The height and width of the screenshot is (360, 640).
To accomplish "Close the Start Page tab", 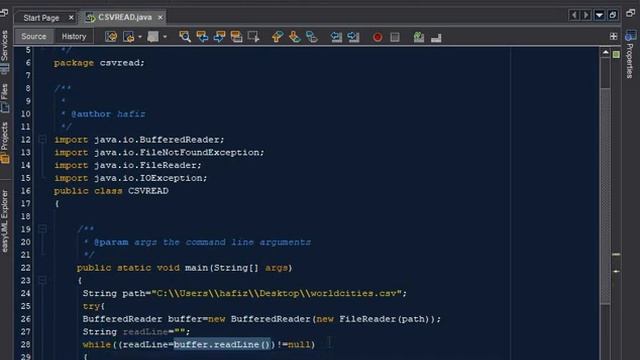I will click(71, 18).
